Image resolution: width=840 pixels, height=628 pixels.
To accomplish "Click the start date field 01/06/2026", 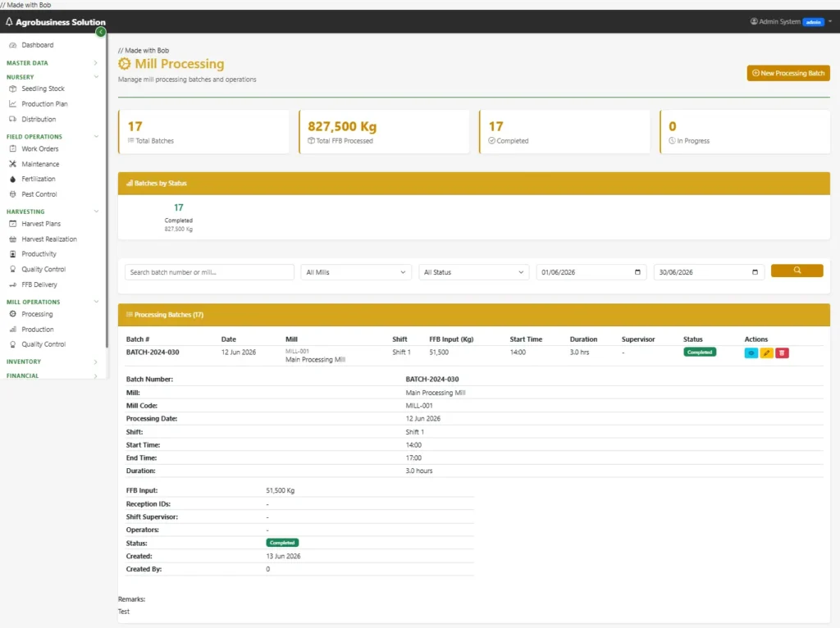I will (x=591, y=272).
